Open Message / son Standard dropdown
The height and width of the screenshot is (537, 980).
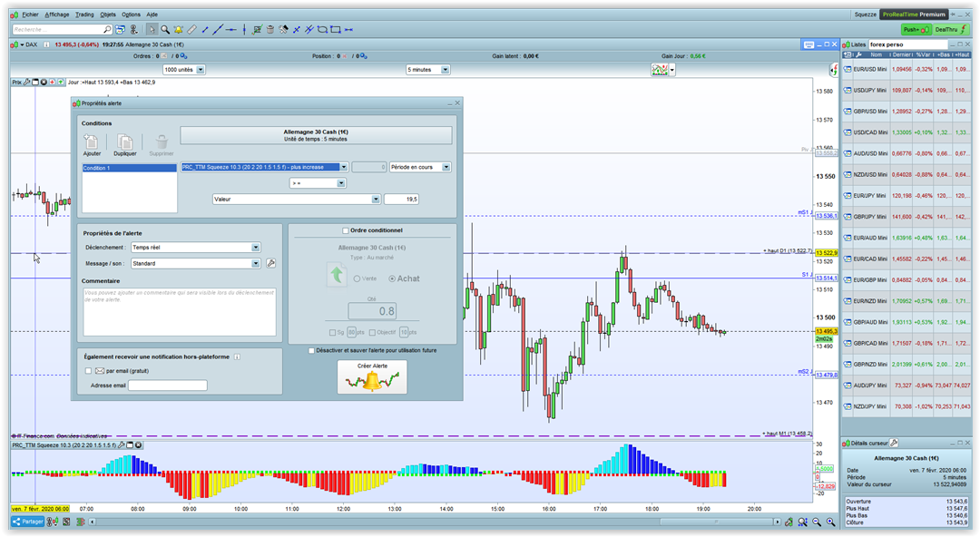coord(195,264)
